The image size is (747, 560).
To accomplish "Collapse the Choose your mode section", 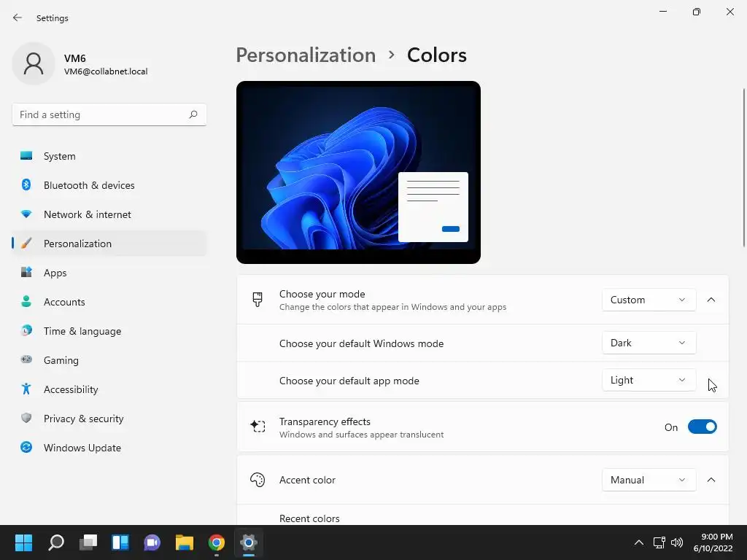I will pos(711,300).
